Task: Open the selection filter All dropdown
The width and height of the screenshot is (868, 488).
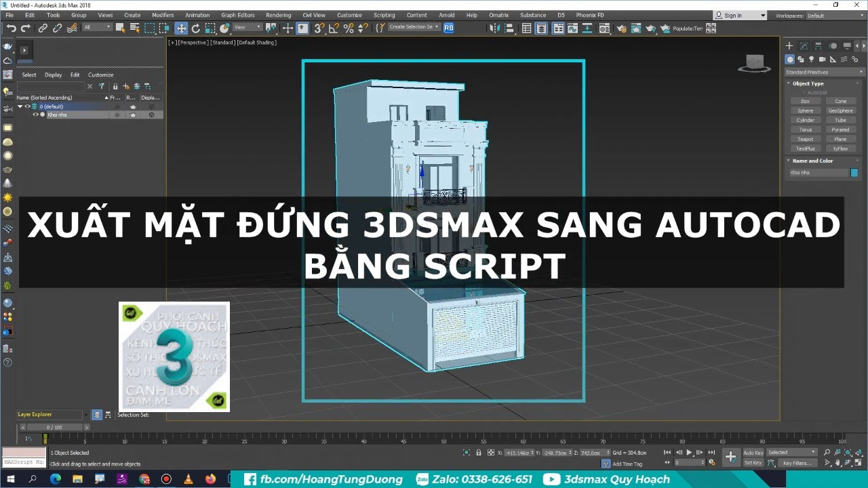Action: (98, 27)
